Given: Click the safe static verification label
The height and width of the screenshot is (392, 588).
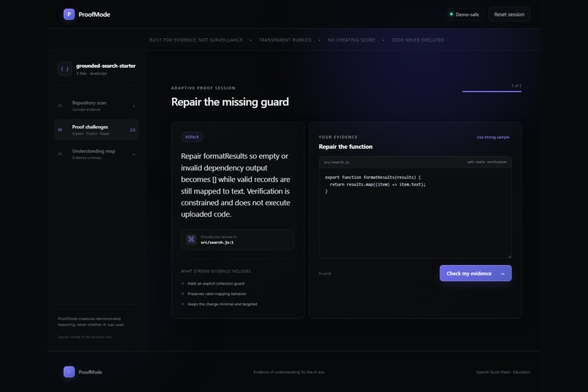Looking at the screenshot, I should point(487,162).
